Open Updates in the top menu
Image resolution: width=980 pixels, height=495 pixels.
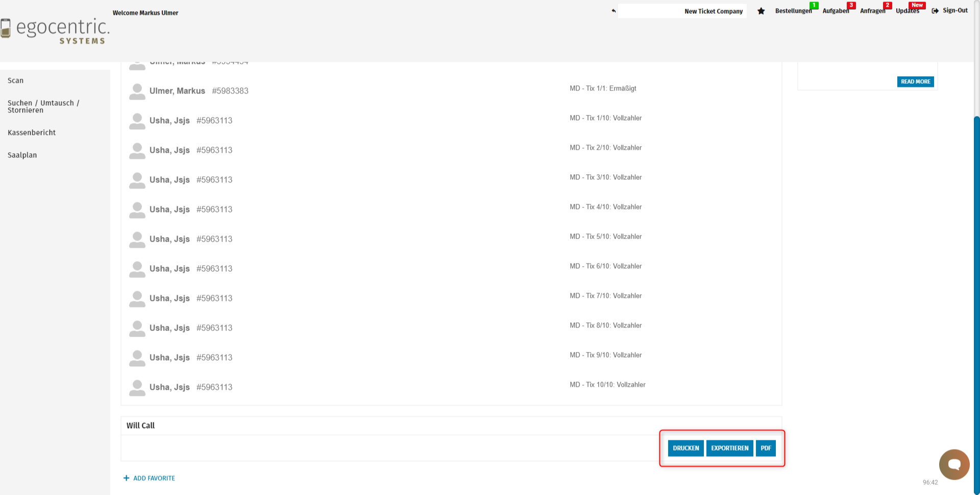[907, 11]
